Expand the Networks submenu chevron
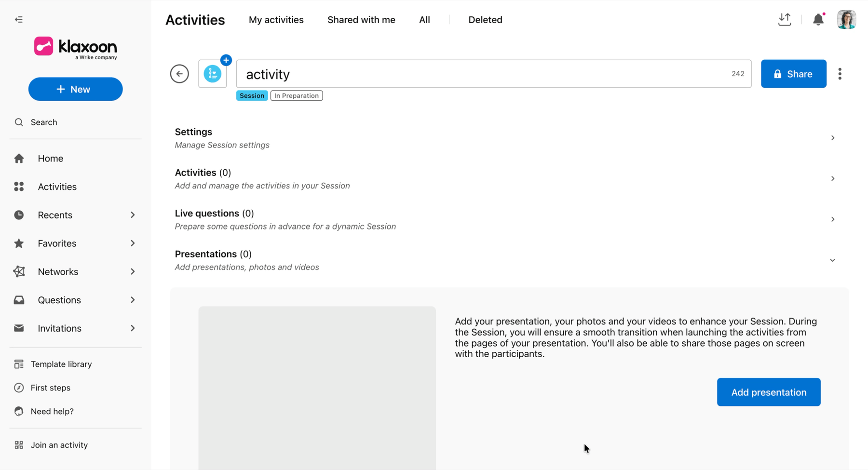 [x=133, y=271]
